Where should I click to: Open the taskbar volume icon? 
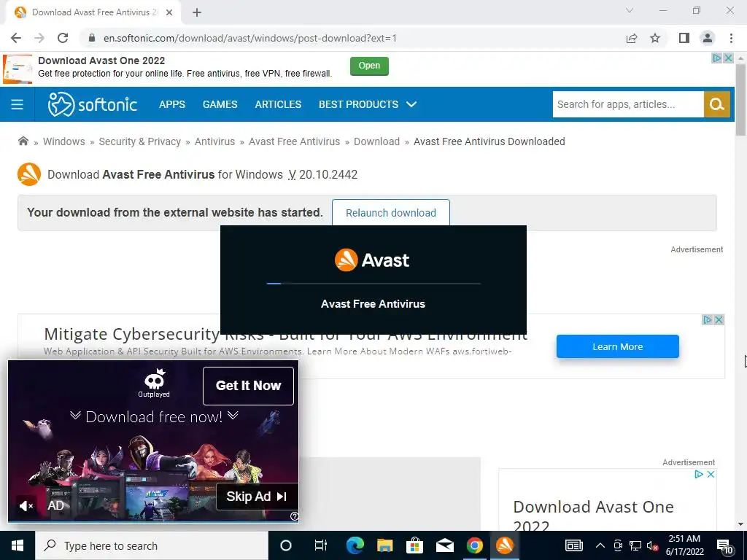click(x=651, y=546)
